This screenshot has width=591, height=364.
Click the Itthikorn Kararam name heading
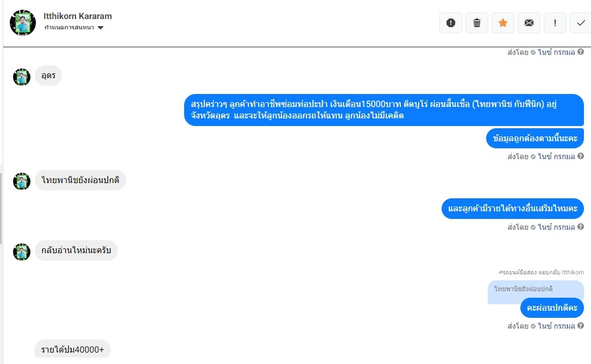click(78, 16)
